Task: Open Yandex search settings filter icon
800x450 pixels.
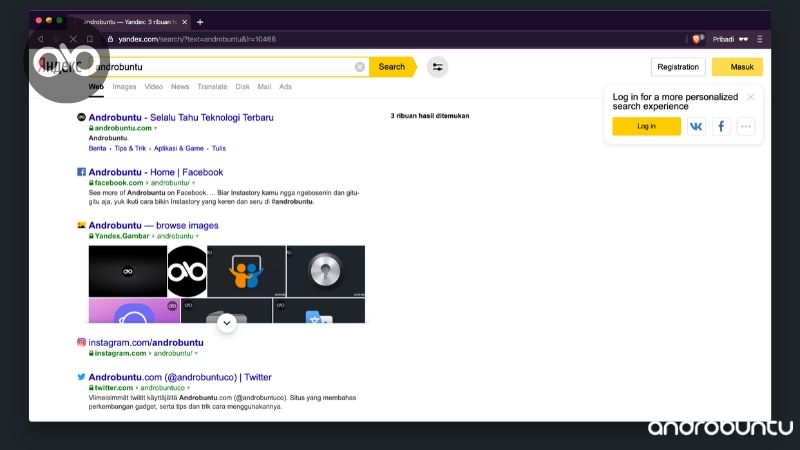Action: tap(437, 67)
